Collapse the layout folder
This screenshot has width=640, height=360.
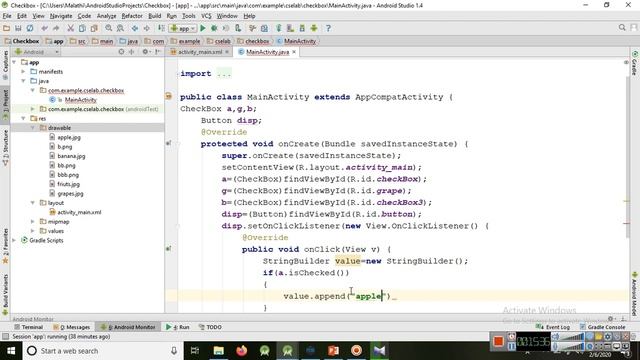(x=33, y=203)
